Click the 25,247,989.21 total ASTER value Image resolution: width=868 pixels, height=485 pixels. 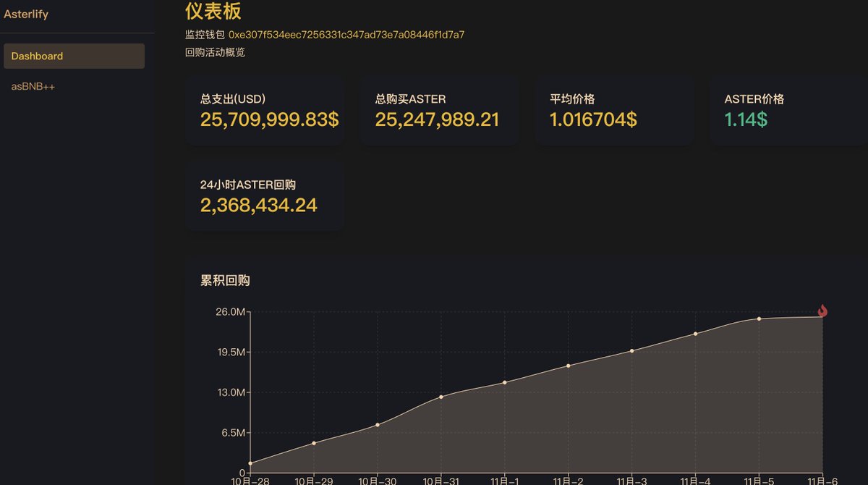coord(437,119)
